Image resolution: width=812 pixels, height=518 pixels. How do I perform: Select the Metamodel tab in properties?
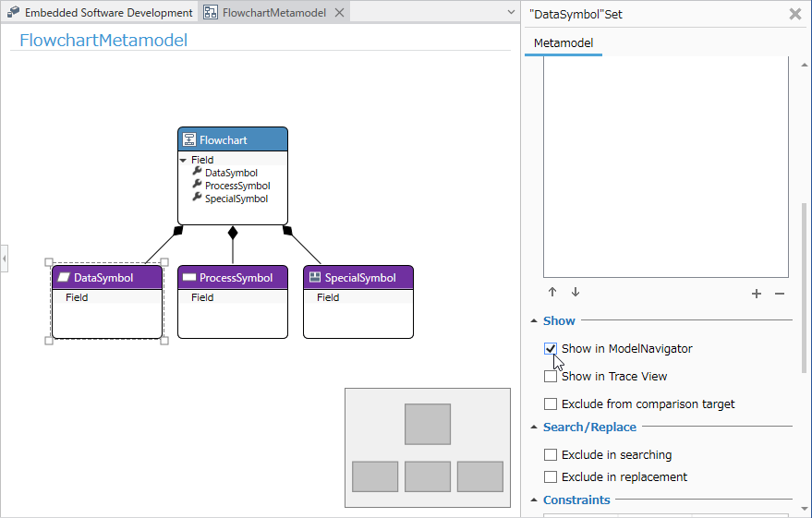coord(564,43)
